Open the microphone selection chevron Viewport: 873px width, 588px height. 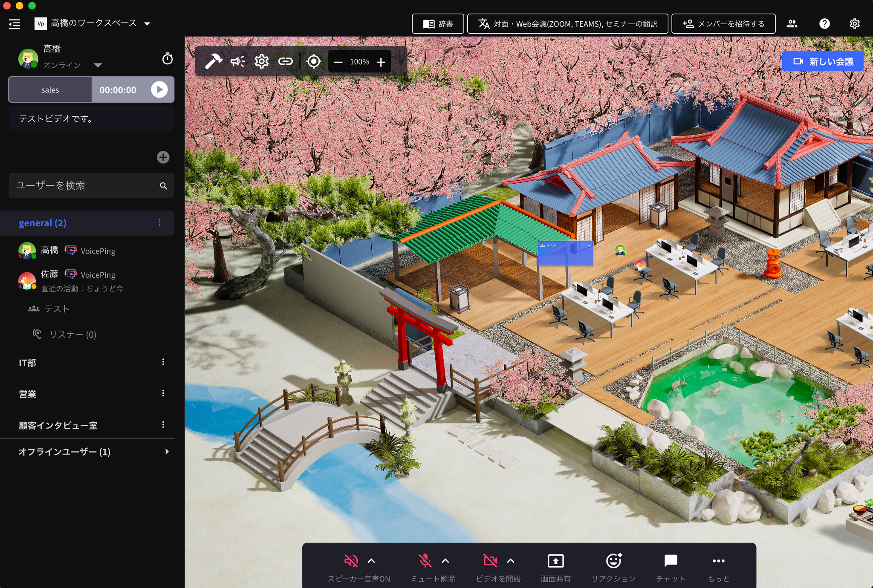click(445, 560)
